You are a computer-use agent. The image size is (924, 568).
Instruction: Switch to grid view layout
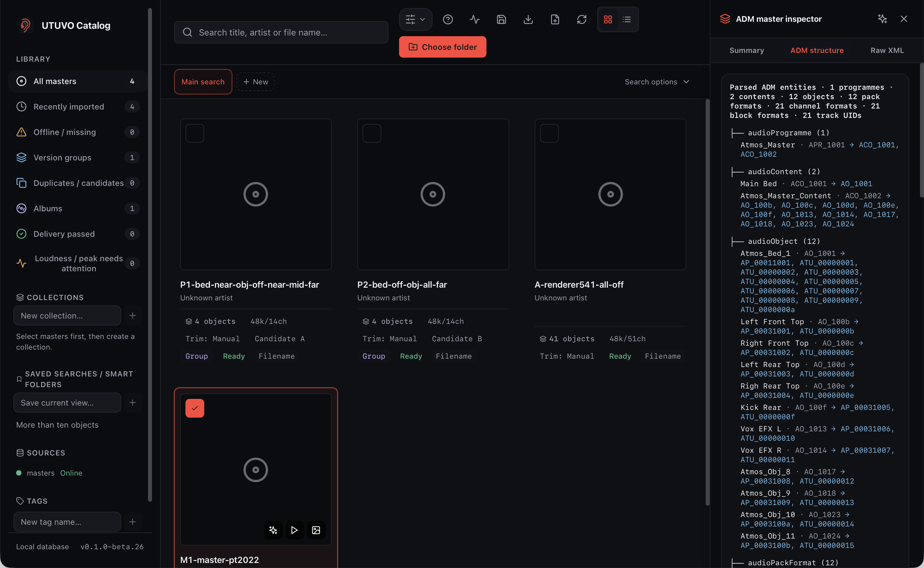pos(608,19)
